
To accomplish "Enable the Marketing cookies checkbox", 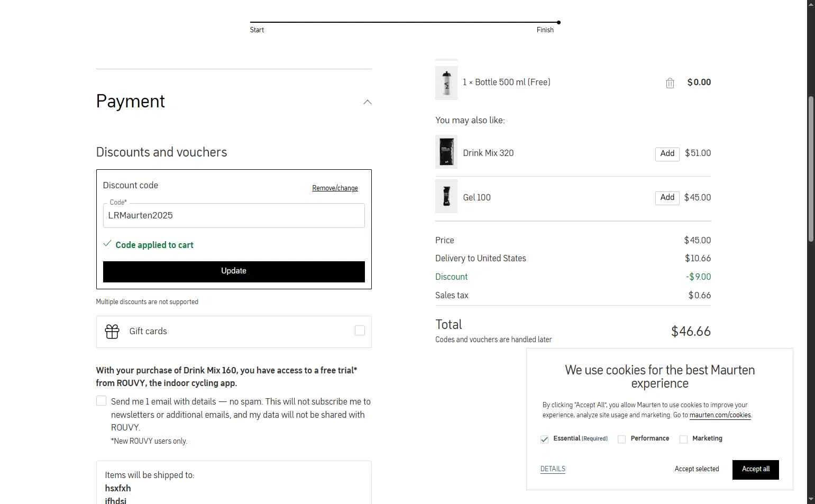I will tap(683, 439).
